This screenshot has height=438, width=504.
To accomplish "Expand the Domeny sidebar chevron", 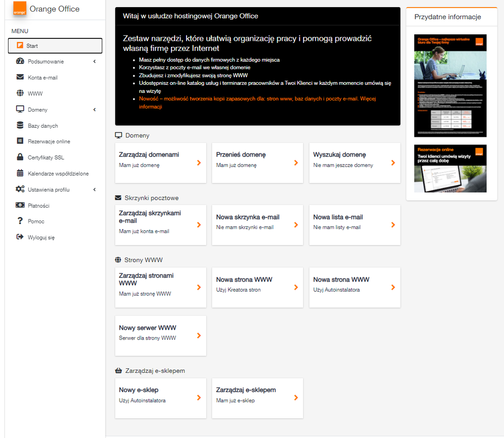I will pos(94,109).
